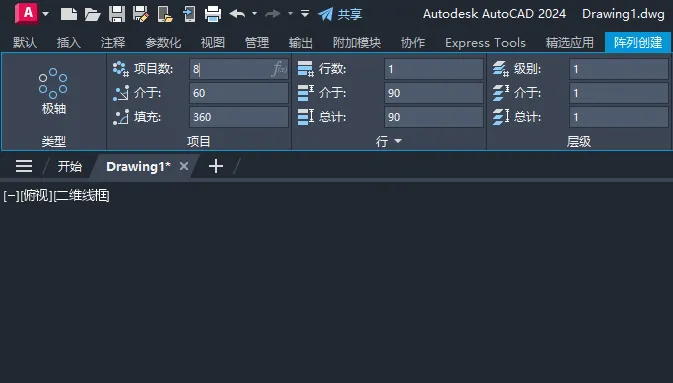This screenshot has height=383, width=673.
Task: Click the 填充 field showing 360
Action: 239,117
